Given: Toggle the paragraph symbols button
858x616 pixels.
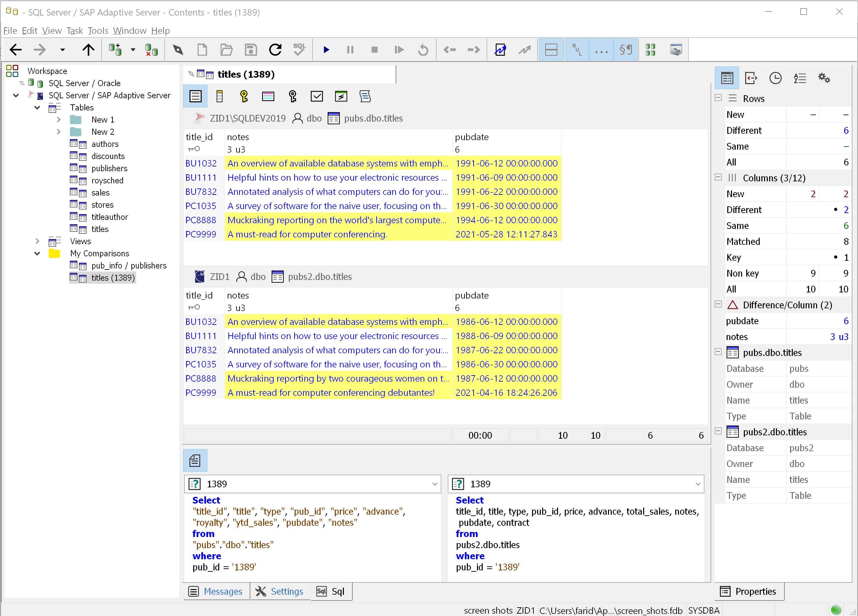Looking at the screenshot, I should [626, 50].
